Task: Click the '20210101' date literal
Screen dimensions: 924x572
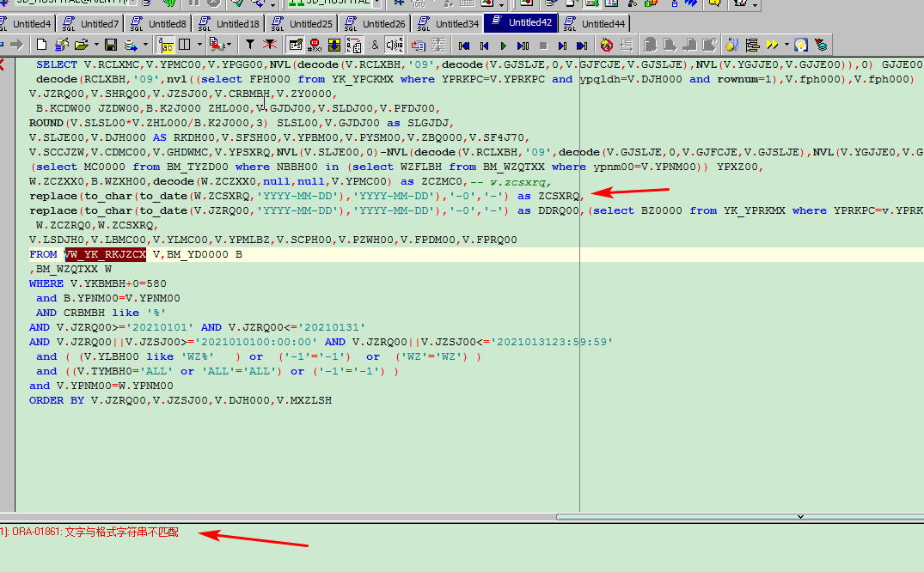Action: [x=160, y=327]
